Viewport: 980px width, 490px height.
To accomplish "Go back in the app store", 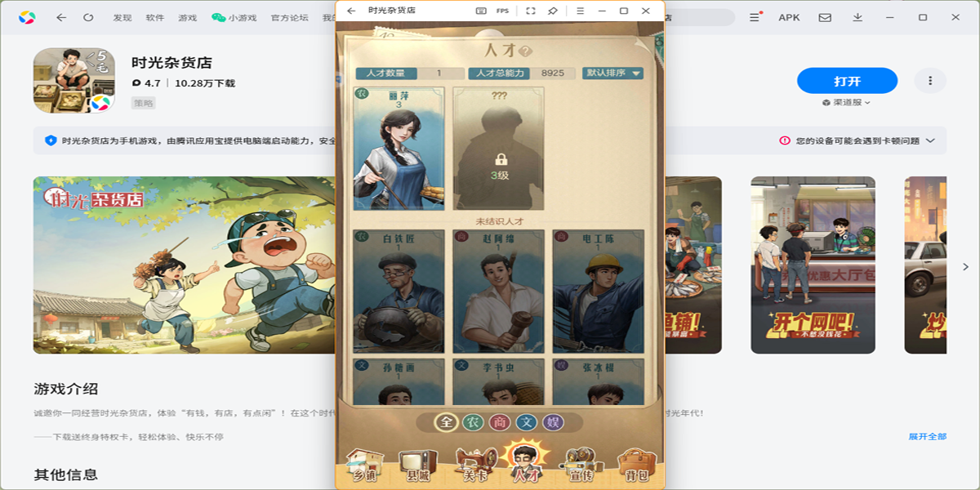I will click(62, 17).
